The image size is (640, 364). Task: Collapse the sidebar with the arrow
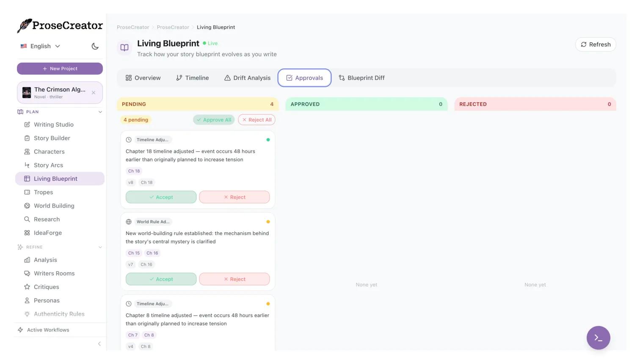point(99,344)
